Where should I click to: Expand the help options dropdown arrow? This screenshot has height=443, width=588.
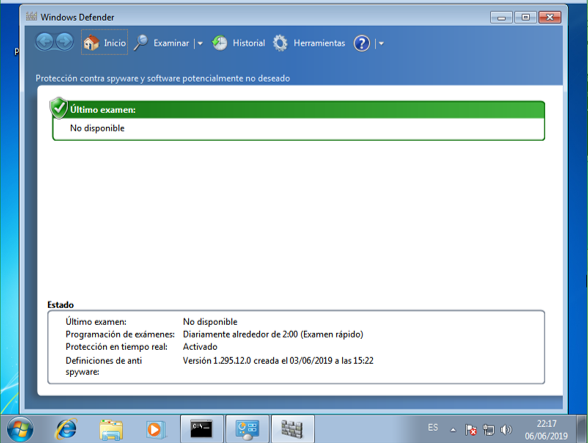point(381,44)
